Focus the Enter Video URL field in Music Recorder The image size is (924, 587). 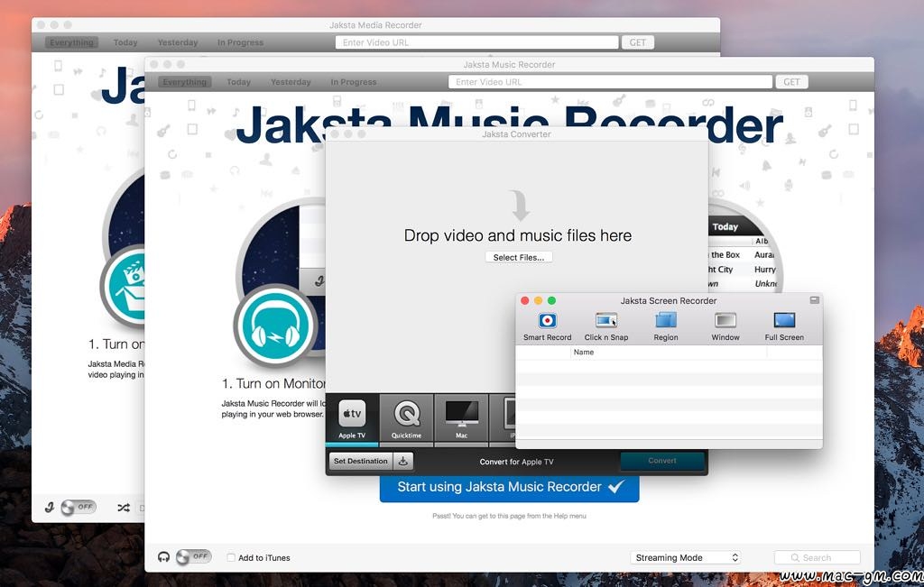click(610, 82)
